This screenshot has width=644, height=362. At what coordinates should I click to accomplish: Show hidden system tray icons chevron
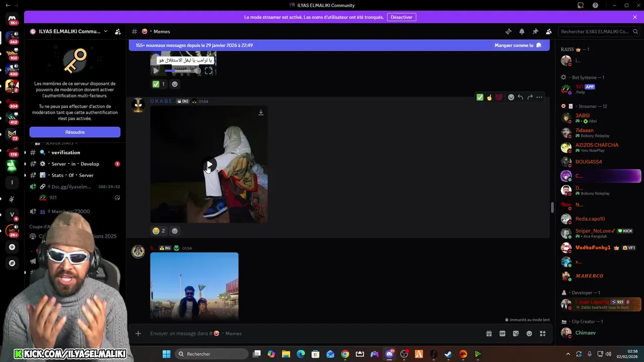click(568, 354)
